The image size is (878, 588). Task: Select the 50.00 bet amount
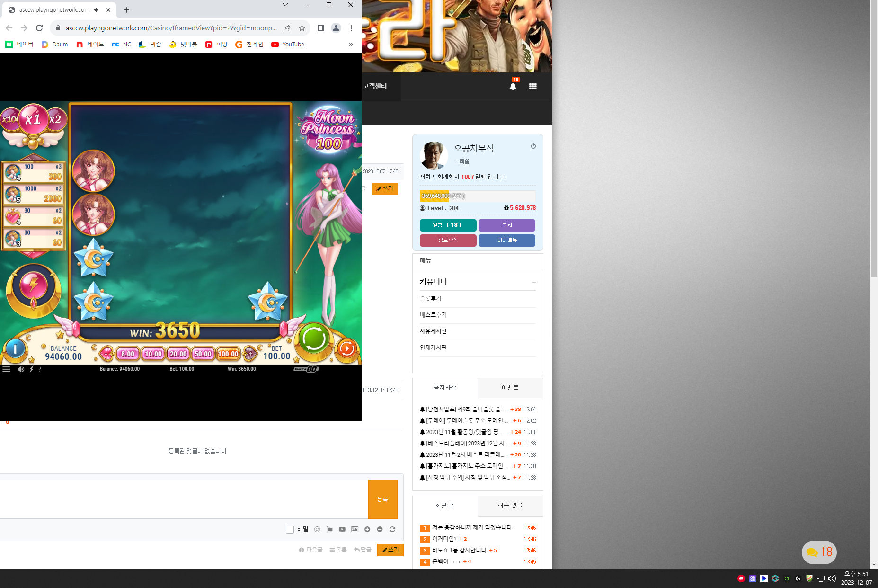(x=203, y=354)
